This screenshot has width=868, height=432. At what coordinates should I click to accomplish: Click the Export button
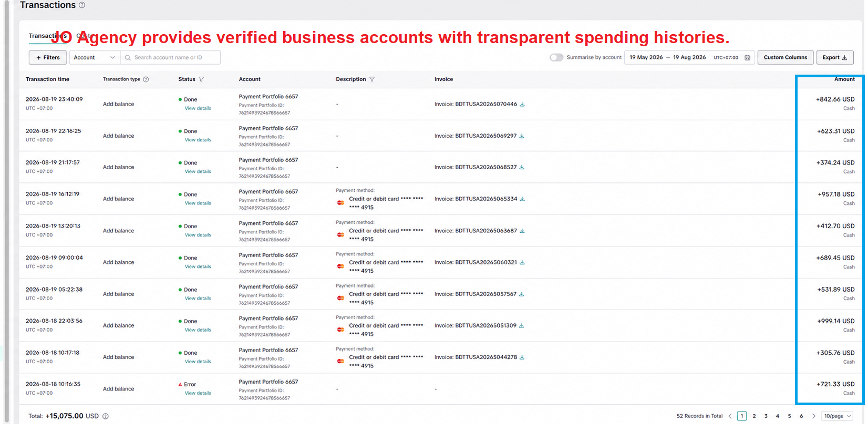835,58
